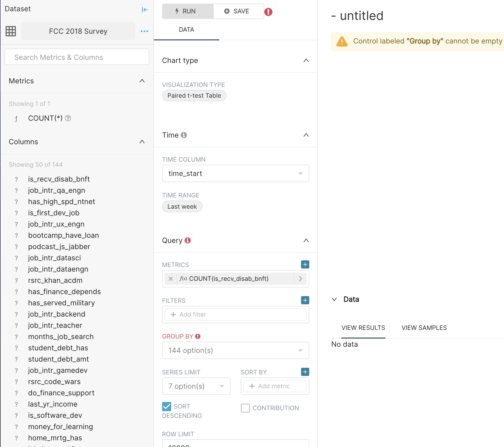The width and height of the screenshot is (504, 447).
Task: Open the FCC 2018 Survey dataset options menu
Action: point(144,31)
